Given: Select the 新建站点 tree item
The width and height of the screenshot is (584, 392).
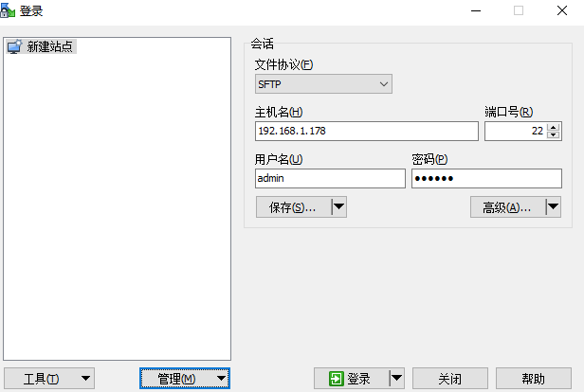Looking at the screenshot, I should pyautogui.click(x=42, y=46).
